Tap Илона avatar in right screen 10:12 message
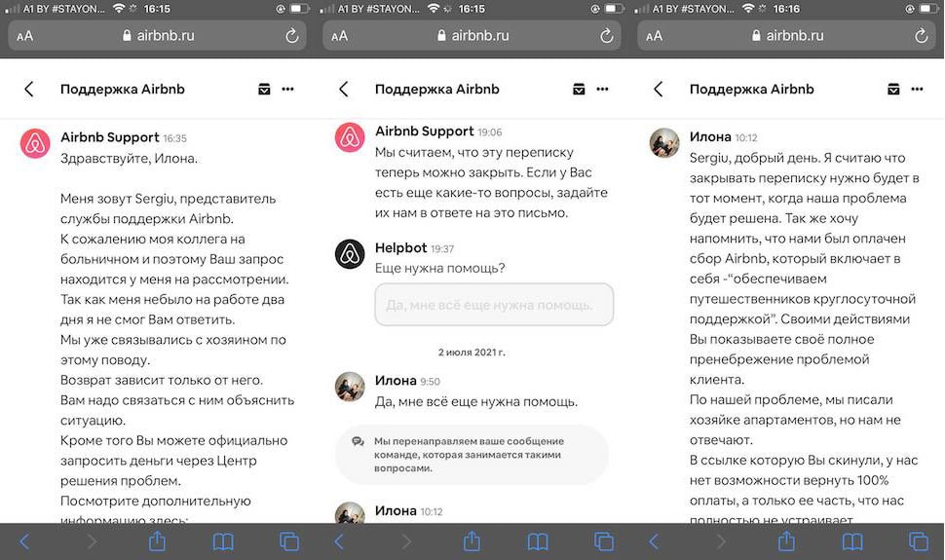Image resolution: width=945 pixels, height=560 pixels. [664, 143]
